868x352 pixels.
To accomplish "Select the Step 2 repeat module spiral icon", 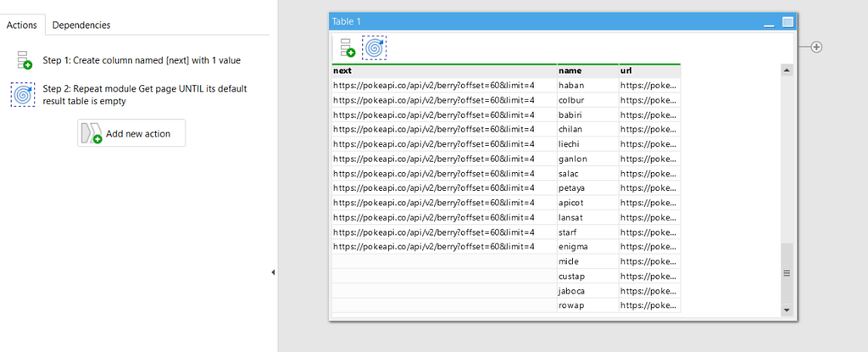I will click(x=23, y=95).
